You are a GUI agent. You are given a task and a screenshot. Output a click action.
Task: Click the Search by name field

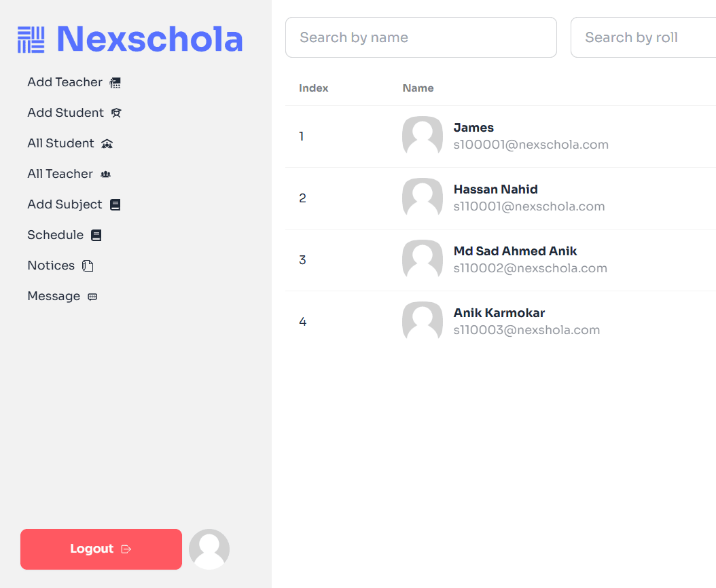tap(420, 37)
